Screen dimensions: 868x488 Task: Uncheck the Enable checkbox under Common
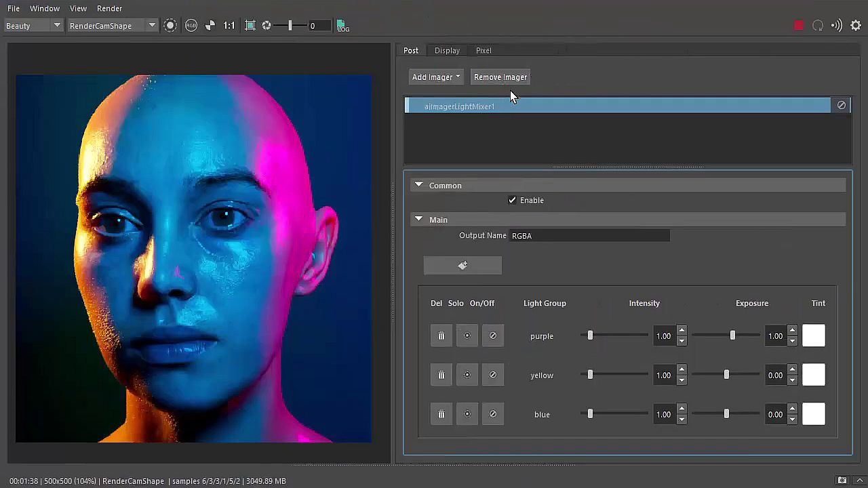(512, 201)
